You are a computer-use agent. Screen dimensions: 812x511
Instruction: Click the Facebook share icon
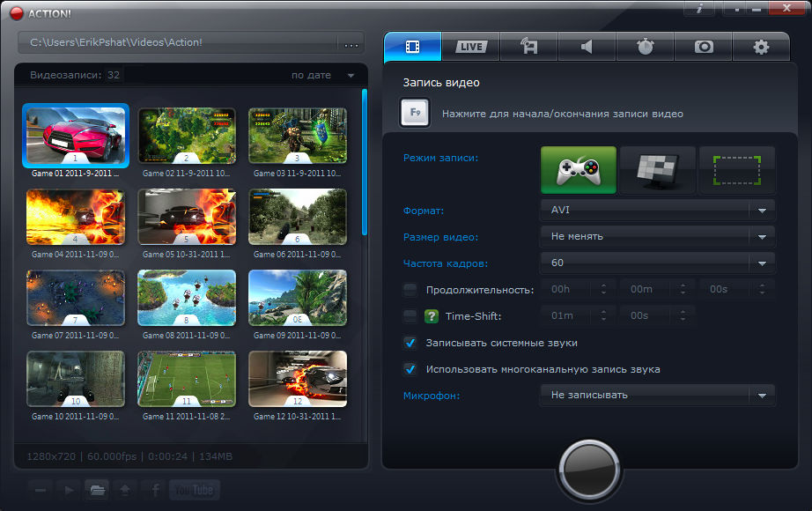(155, 490)
